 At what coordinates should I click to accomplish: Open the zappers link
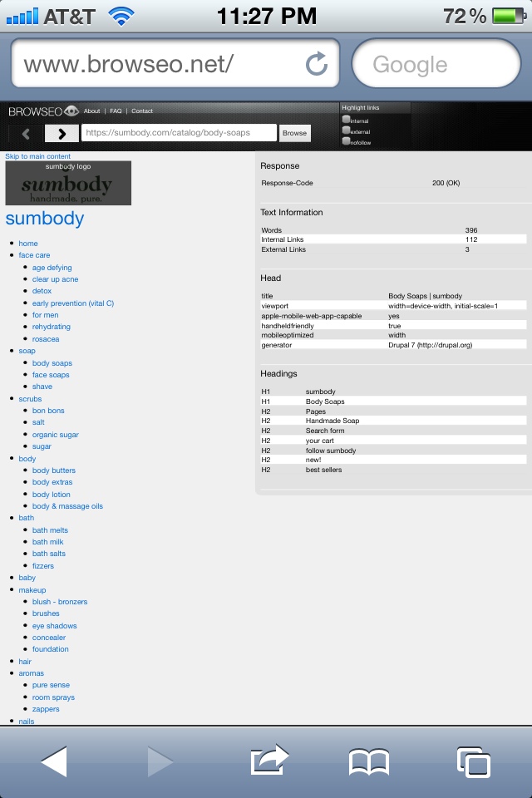[x=46, y=709]
